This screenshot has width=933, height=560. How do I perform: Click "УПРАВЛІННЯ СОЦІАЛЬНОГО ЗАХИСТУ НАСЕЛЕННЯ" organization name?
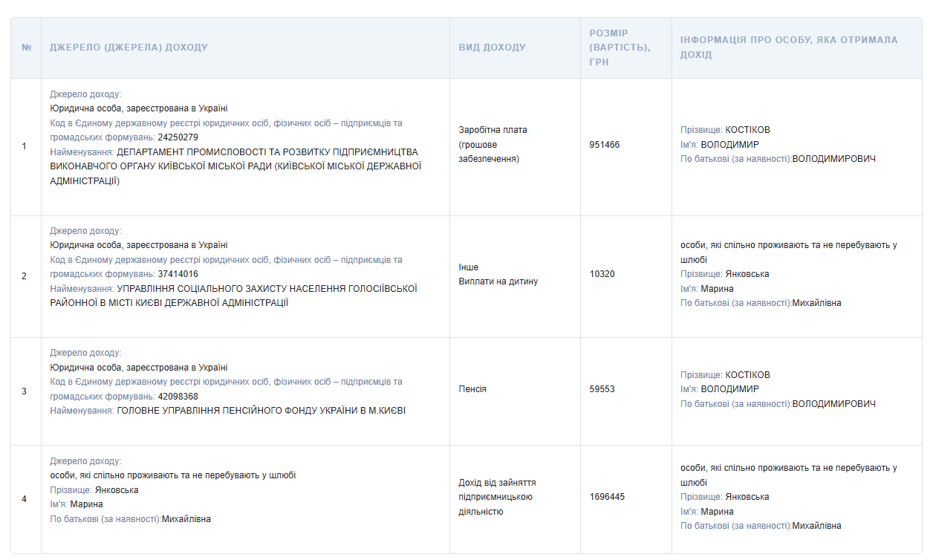coord(267,288)
